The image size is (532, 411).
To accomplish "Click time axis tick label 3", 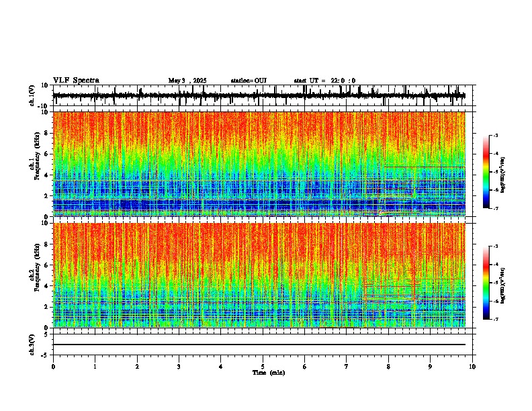I will 179,367.
